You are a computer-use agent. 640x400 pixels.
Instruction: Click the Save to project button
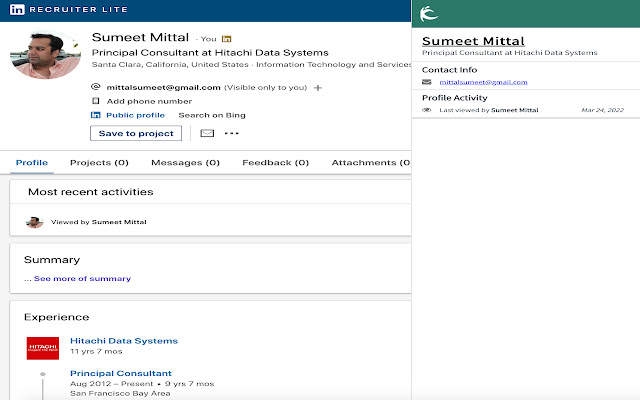pyautogui.click(x=136, y=133)
